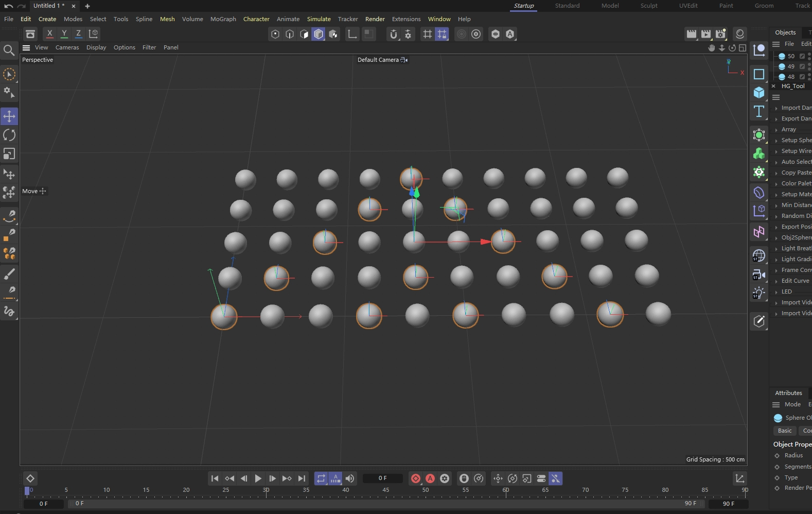Select the Rotate tool in left toolbar

point(9,135)
